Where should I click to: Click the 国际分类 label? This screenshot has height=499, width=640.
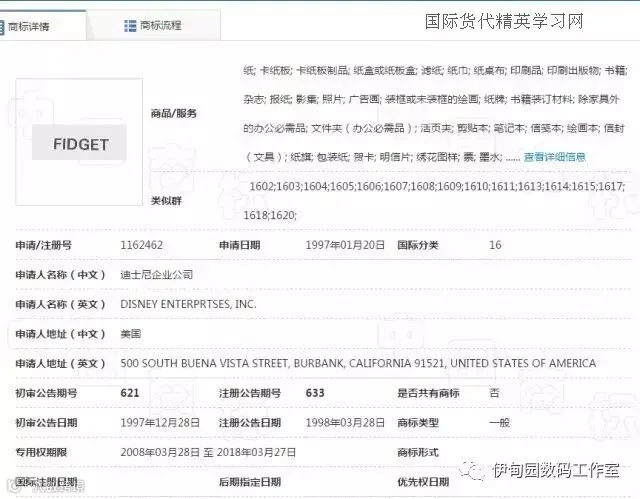[418, 245]
